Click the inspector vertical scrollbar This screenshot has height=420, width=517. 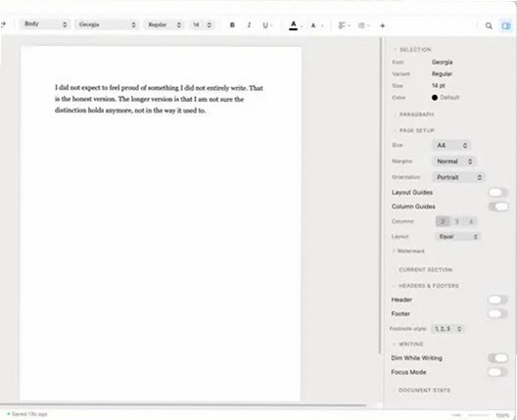[x=381, y=195]
